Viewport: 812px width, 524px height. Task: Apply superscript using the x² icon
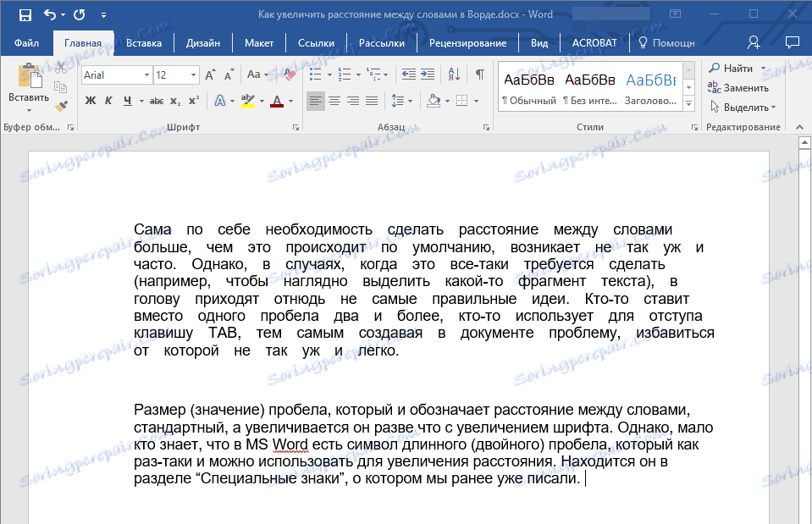[x=194, y=100]
